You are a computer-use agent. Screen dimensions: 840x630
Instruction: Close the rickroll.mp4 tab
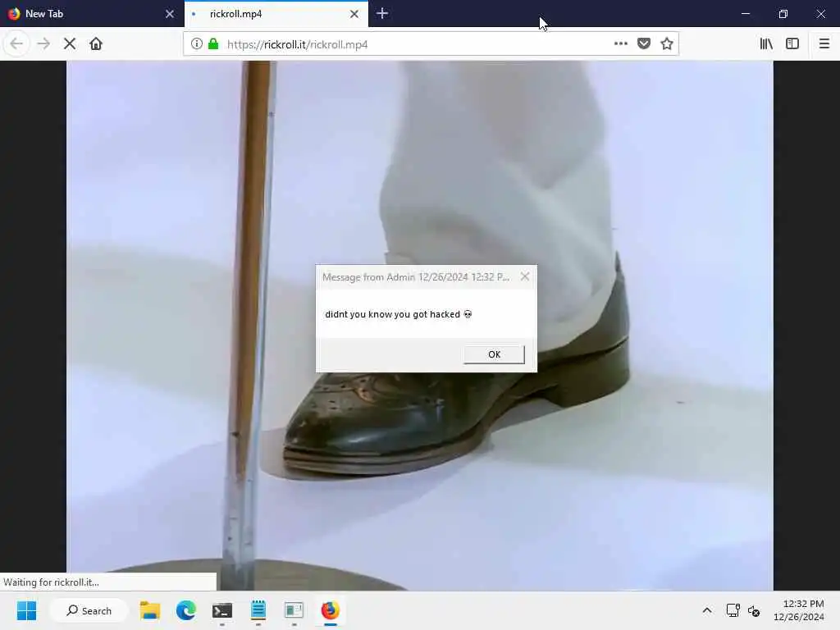(x=354, y=14)
